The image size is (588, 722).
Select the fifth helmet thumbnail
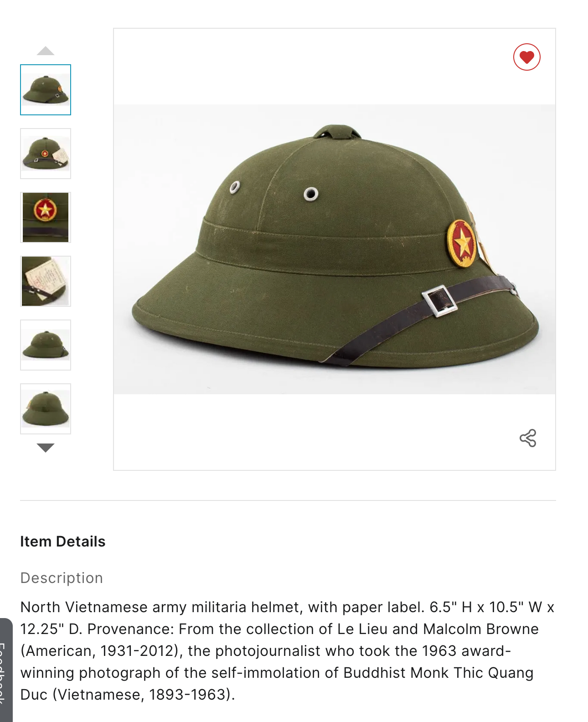click(x=46, y=345)
